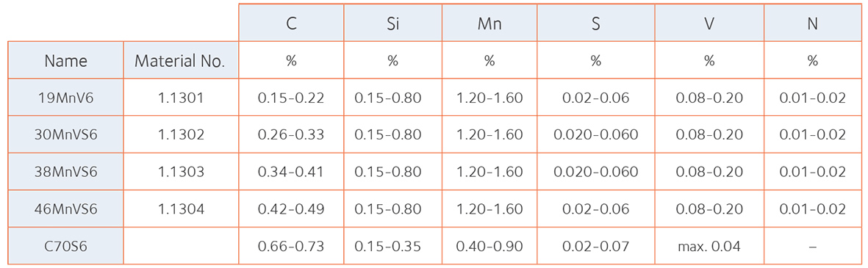Viewport: 868px width, 268px height.
Task: Click carbon value 0.66-0.73 cell
Action: pyautogui.click(x=291, y=246)
